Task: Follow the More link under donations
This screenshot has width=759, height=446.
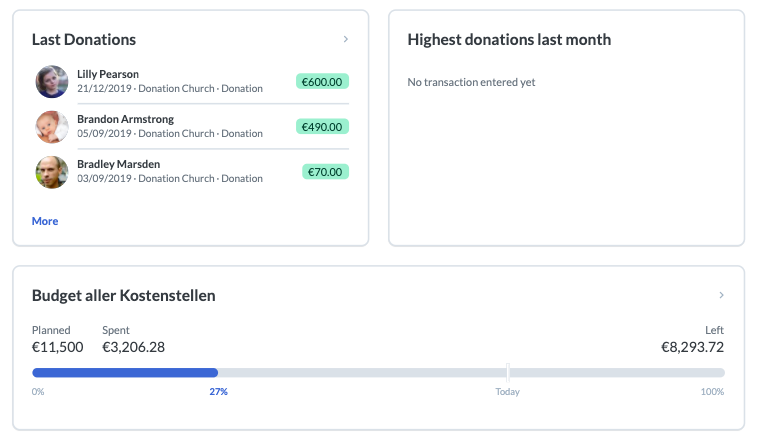Action: (45, 221)
